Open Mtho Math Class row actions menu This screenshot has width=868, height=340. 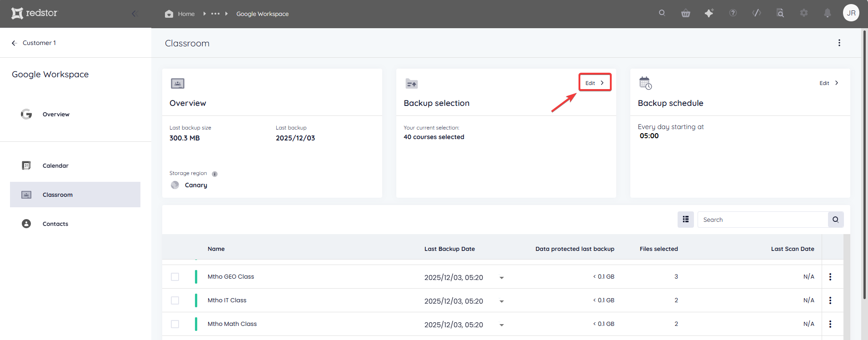coord(830,324)
